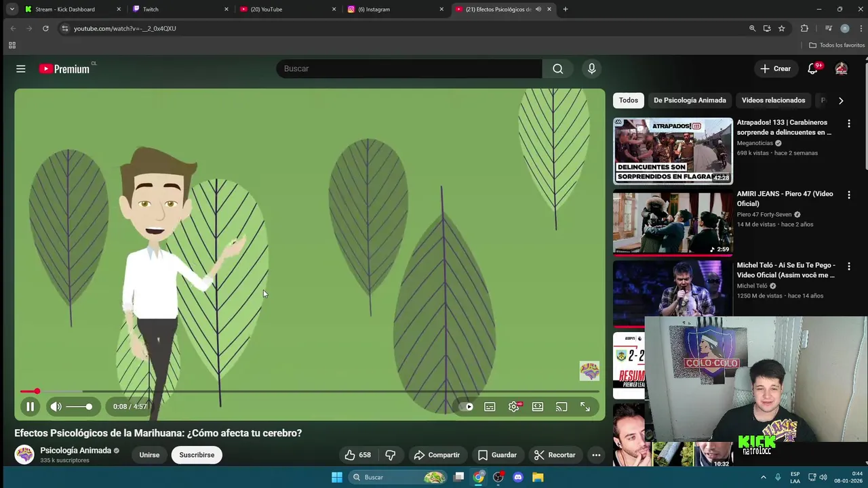Switch to theater mode
This screenshot has width=868, height=488.
(538, 407)
